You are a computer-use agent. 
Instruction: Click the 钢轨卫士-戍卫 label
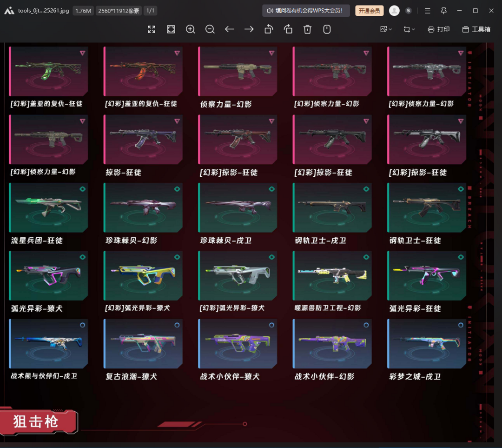pos(320,241)
